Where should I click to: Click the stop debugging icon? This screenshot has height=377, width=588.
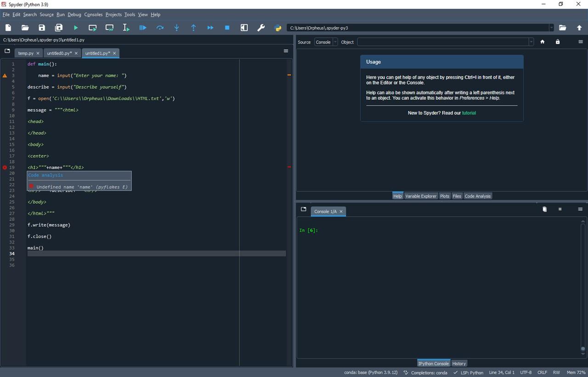point(227,28)
